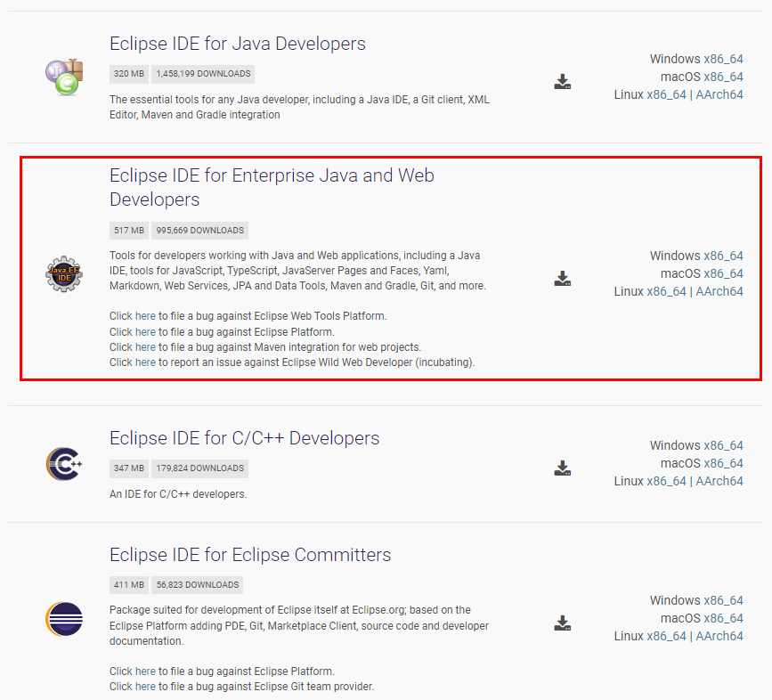Image resolution: width=772 pixels, height=700 pixels.
Task: Open Eclipse IDE for Eclipse Committers title
Action: click(250, 555)
